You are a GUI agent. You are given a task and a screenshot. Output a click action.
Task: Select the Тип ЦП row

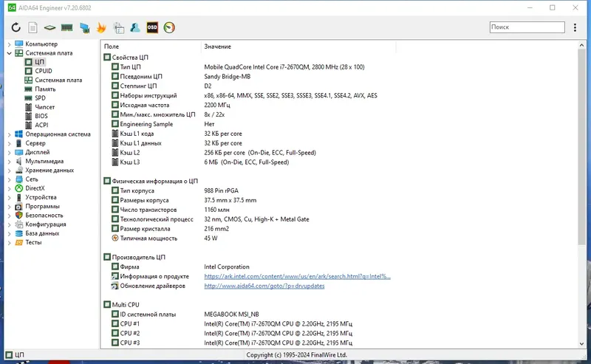tap(339, 66)
